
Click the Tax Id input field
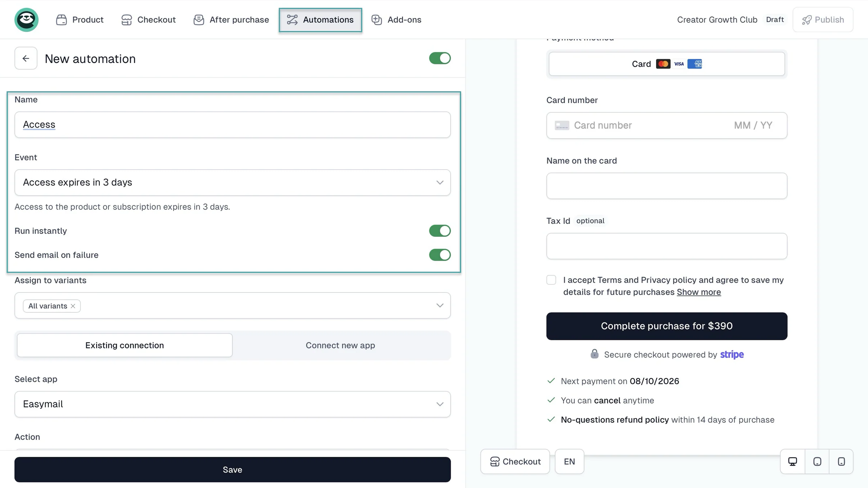click(667, 246)
